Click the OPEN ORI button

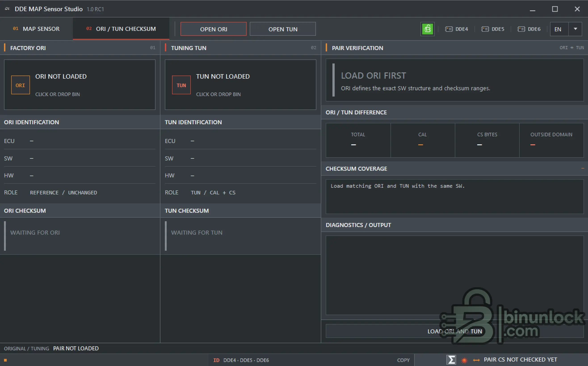[x=213, y=29]
